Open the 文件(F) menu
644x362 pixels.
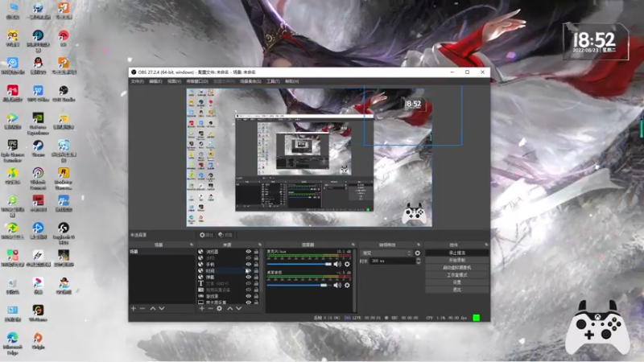137,81
